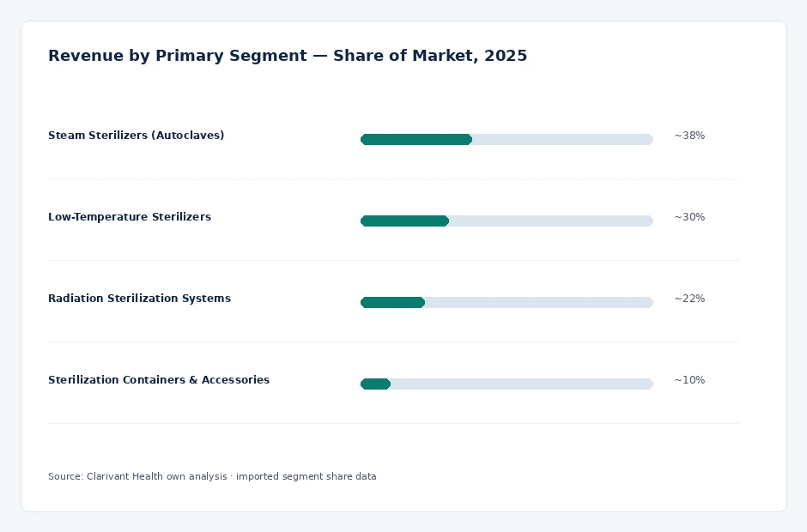Select the Radiation Sterilization Systems label
Screen dimensions: 807x532
(x=139, y=299)
